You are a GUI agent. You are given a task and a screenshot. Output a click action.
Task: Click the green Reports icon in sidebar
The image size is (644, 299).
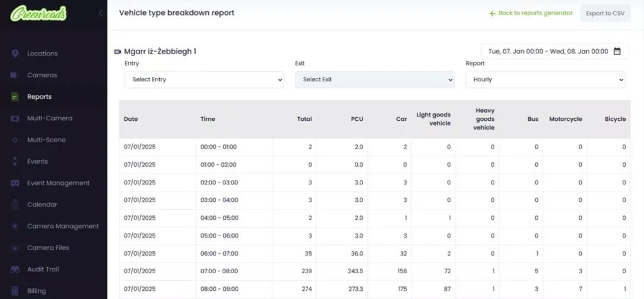click(x=14, y=97)
